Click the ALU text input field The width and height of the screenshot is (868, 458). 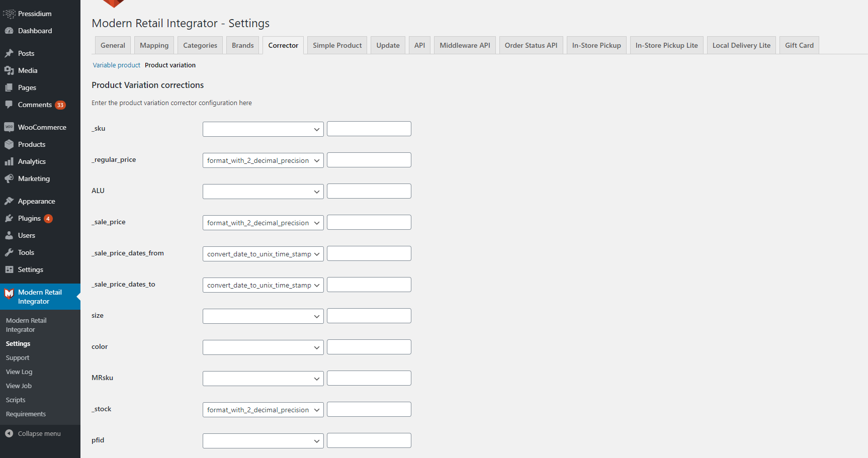(369, 191)
